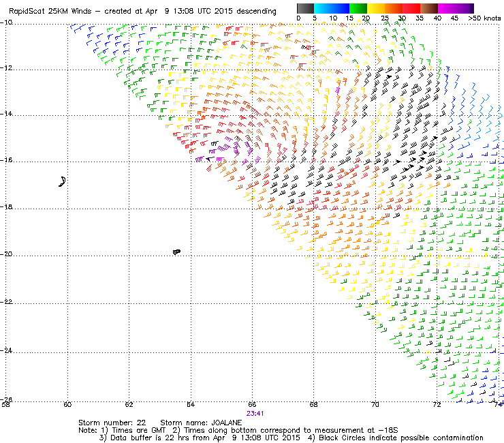Image resolution: width=504 pixels, height=443 pixels.
Task: Click the '68' longitude axis label
Action: [314, 404]
